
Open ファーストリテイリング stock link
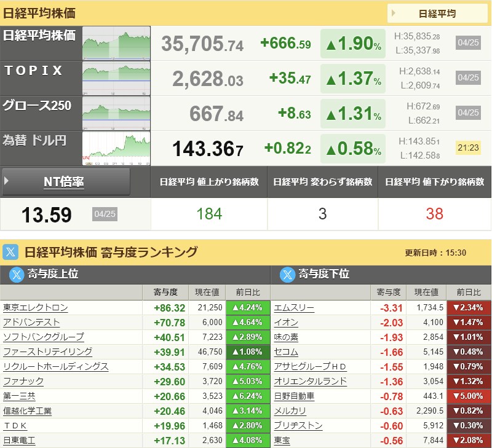coord(48,352)
